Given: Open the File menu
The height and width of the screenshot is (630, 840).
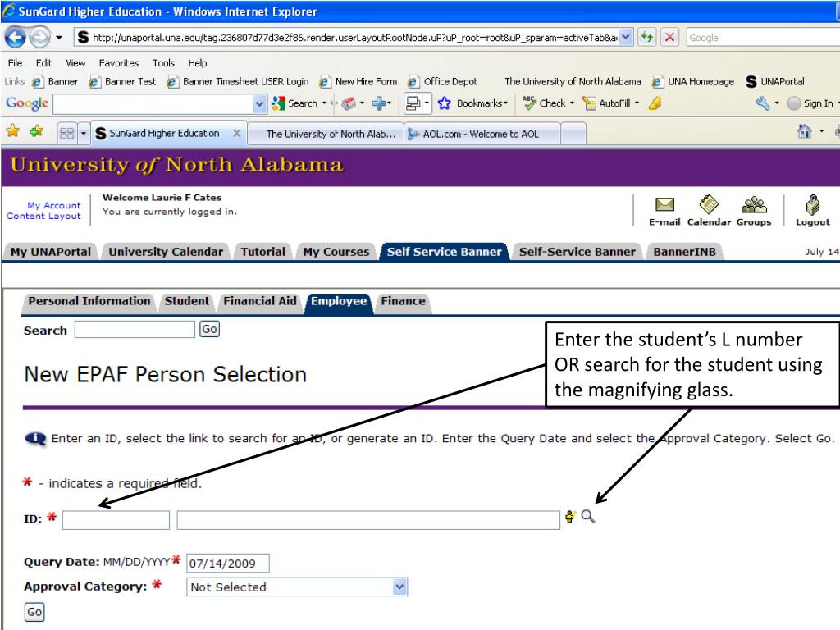Looking at the screenshot, I should tap(15, 62).
